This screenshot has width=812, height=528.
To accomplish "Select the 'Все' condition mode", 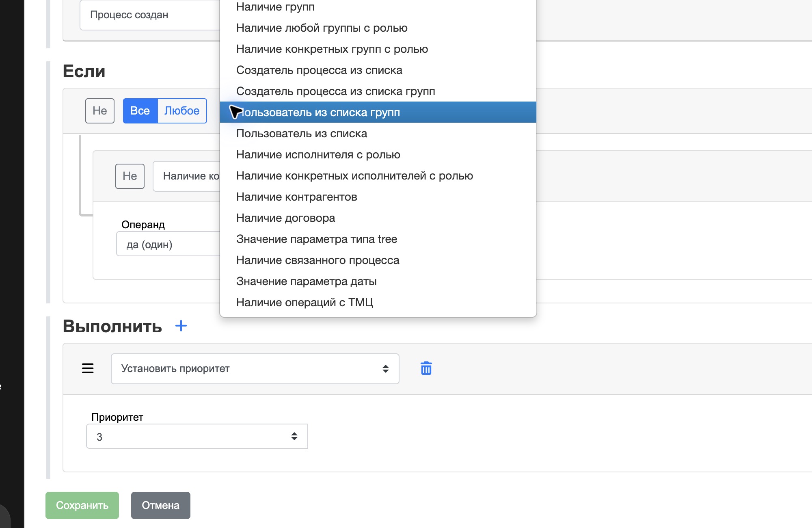I will pyautogui.click(x=140, y=111).
